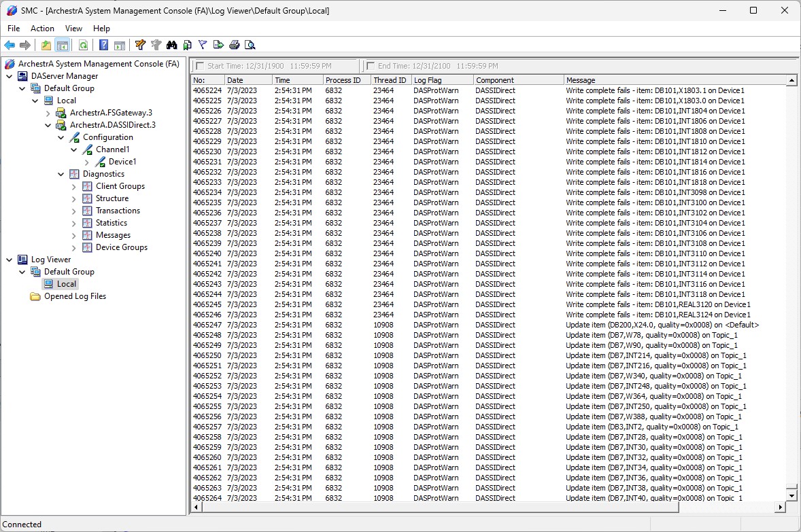
Task: Open the View menu
Action: pos(73,29)
